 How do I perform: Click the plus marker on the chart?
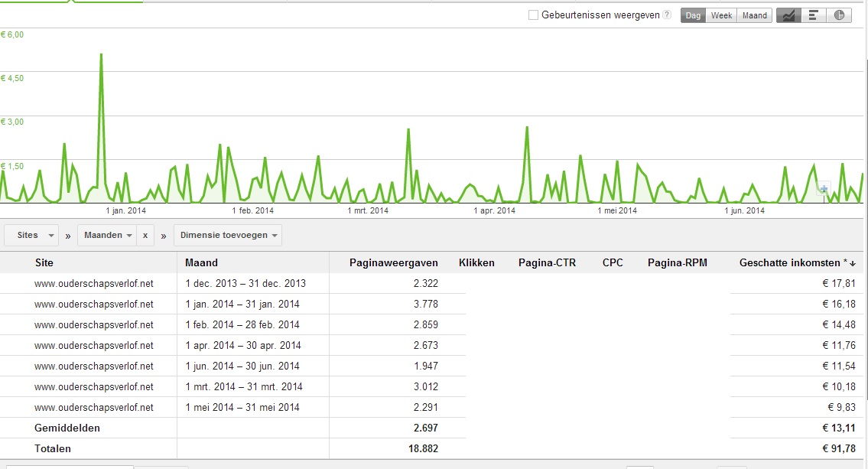824,189
